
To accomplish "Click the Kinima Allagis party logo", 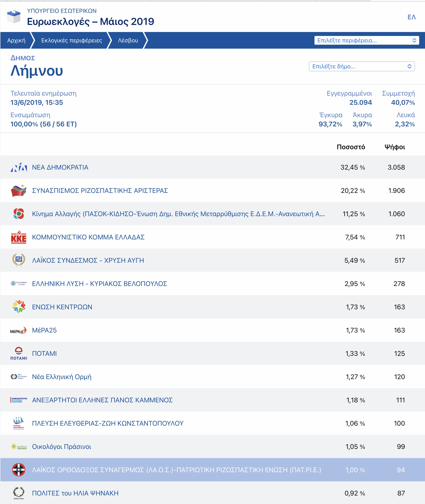I will [18, 214].
